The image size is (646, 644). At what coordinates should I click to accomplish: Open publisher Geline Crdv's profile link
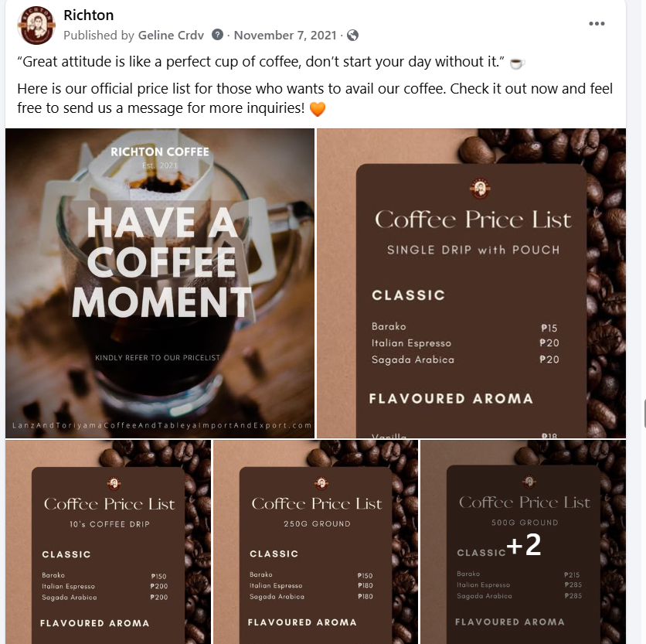pyautogui.click(x=171, y=36)
